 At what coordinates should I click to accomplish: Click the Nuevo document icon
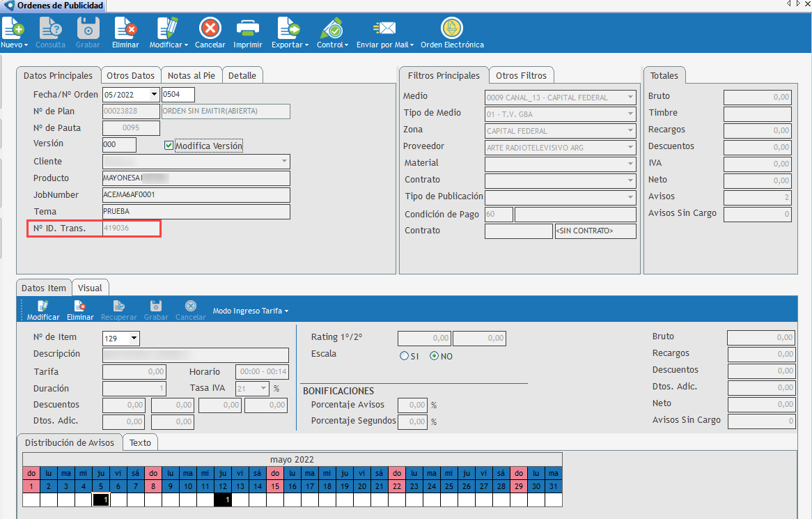point(13,29)
